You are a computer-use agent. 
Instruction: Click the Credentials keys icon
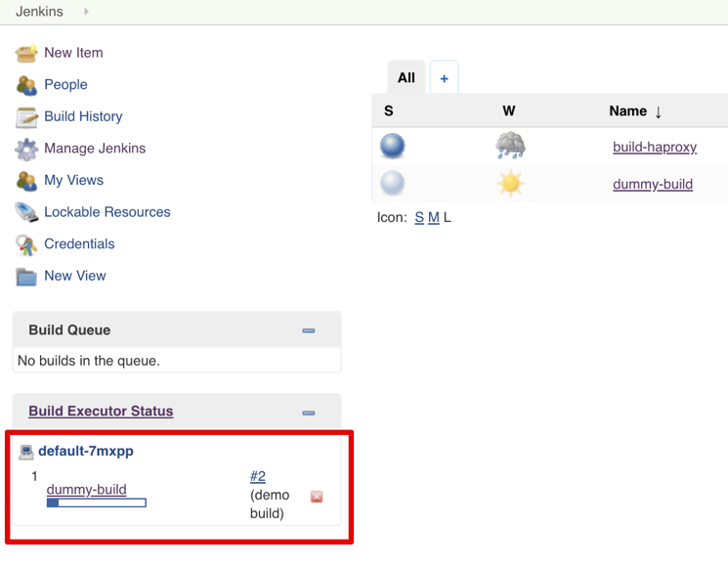coord(26,244)
